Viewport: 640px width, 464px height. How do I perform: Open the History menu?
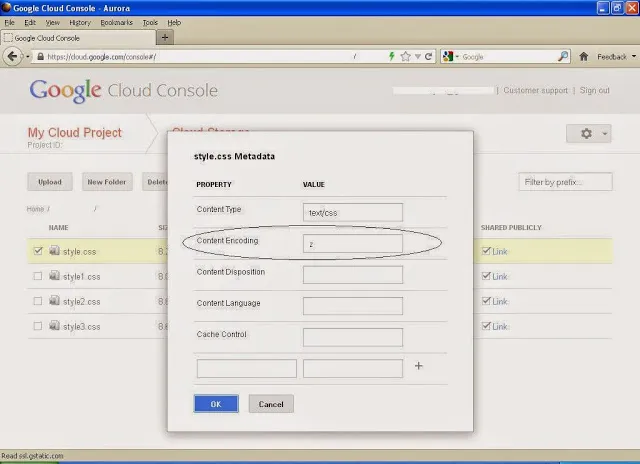pyautogui.click(x=80, y=22)
